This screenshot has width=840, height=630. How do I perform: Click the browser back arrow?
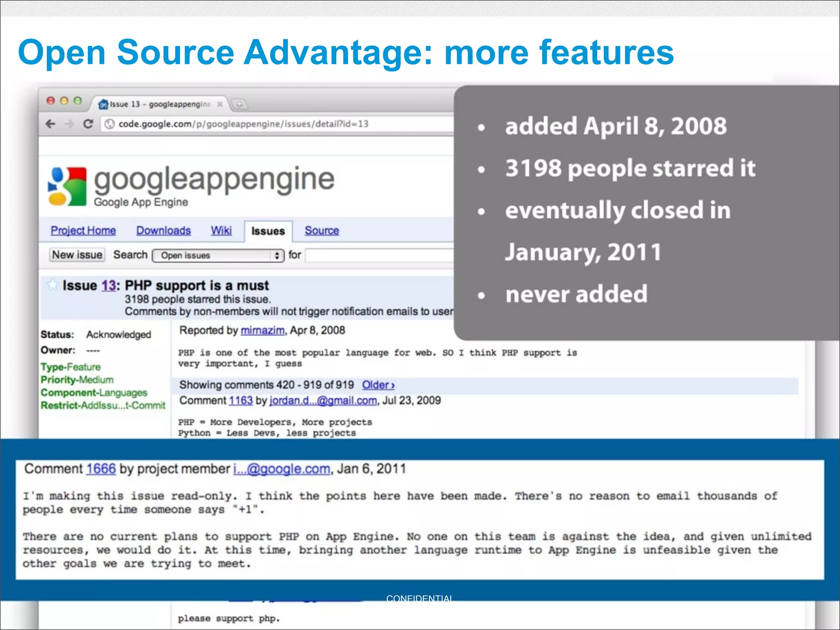click(50, 124)
